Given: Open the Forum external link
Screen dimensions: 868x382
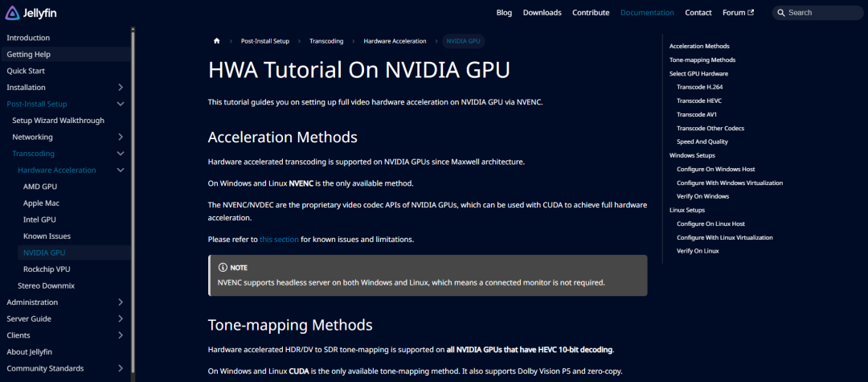Looking at the screenshot, I should point(738,13).
